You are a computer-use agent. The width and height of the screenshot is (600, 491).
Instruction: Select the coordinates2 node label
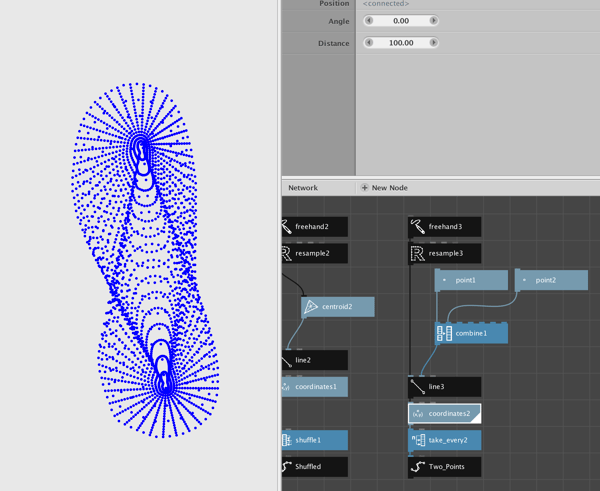449,413
